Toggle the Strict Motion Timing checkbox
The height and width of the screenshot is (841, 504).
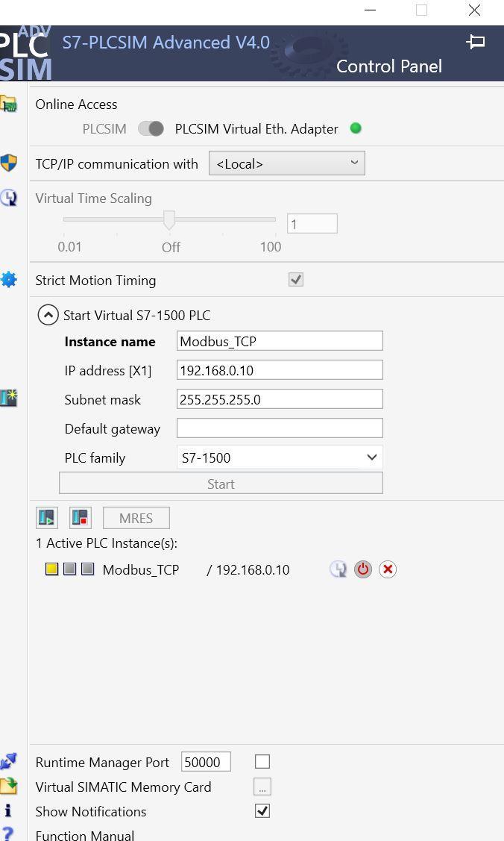pyautogui.click(x=296, y=279)
